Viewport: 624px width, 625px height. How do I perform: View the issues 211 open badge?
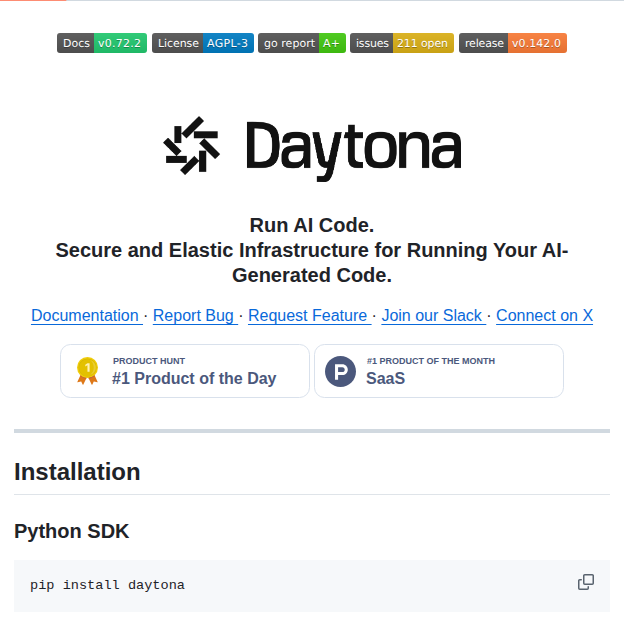click(402, 43)
